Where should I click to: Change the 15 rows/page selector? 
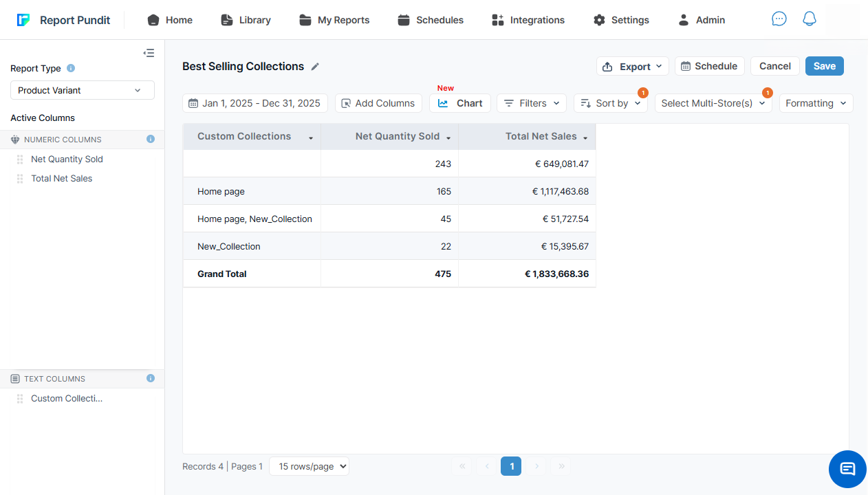pyautogui.click(x=310, y=466)
